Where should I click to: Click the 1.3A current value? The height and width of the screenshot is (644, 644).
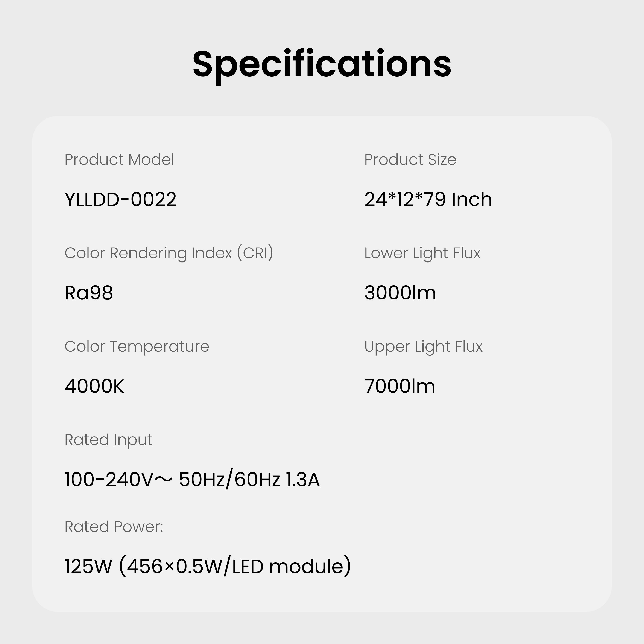coord(303,480)
